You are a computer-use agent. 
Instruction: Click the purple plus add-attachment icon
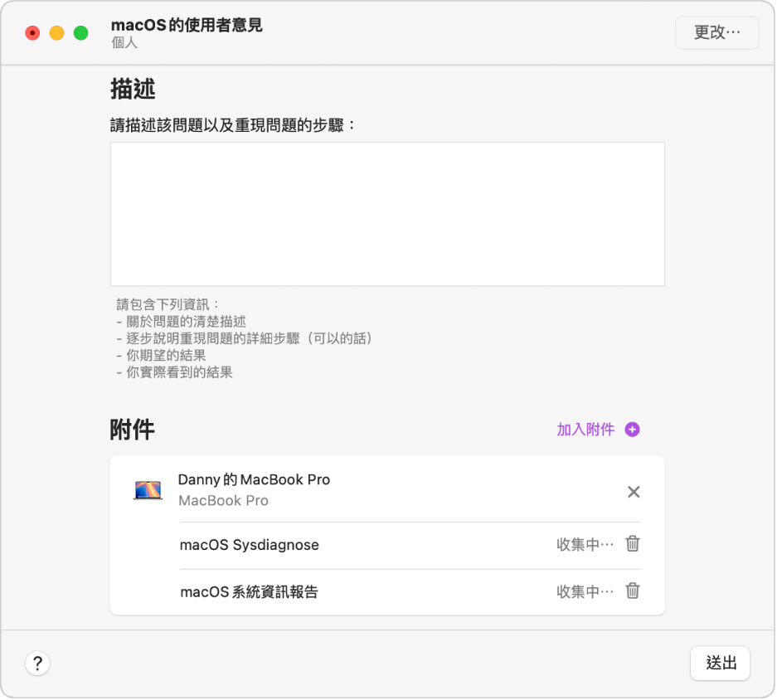632,430
